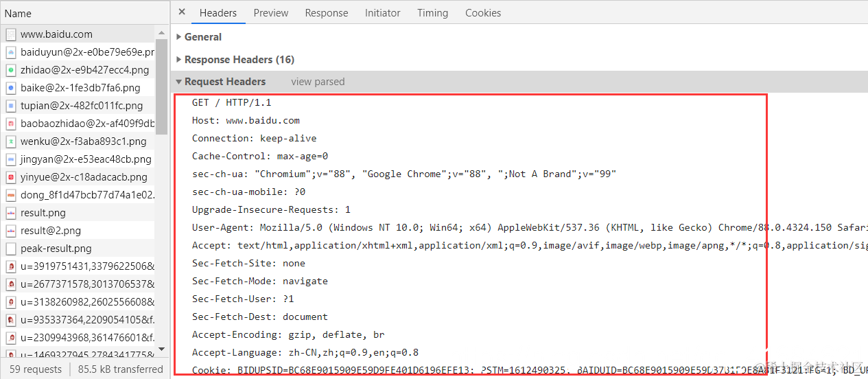Click thumbnail icon of wenku@2x-f3aba893c1.png
Screen dimensions: 868x379
coord(11,141)
